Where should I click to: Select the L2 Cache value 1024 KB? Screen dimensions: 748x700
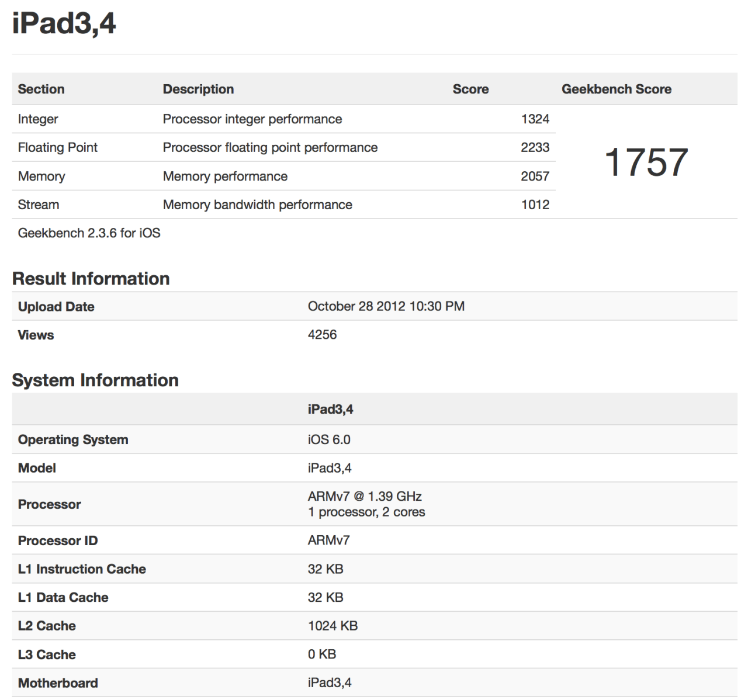point(333,626)
